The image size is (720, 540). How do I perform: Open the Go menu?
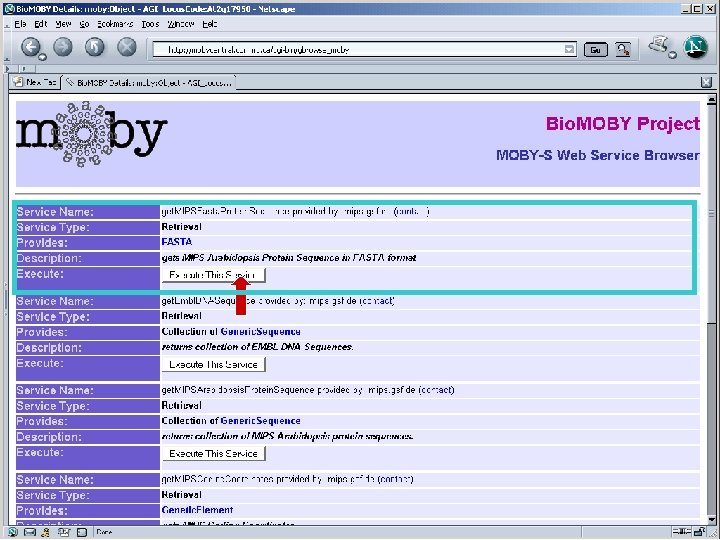pos(84,24)
